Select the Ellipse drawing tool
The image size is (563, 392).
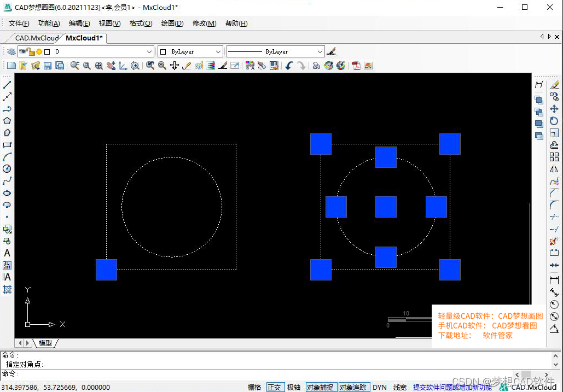coord(7,193)
